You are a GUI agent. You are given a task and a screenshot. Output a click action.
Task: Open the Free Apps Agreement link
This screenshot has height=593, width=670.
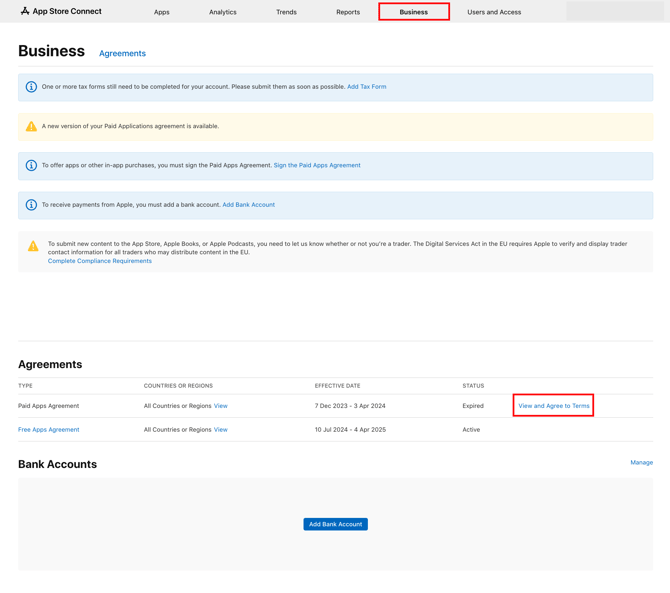(x=48, y=430)
